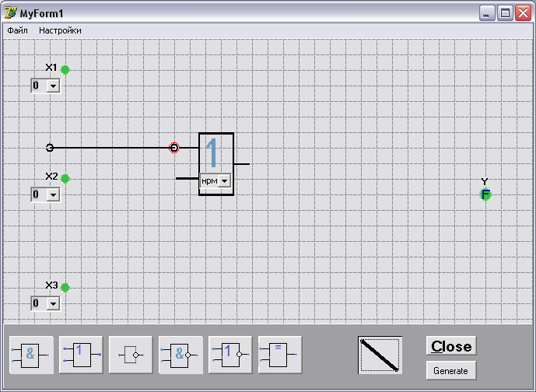The width and height of the screenshot is (536, 392).
Task: Click the X1 green input node
Action: coord(65,70)
